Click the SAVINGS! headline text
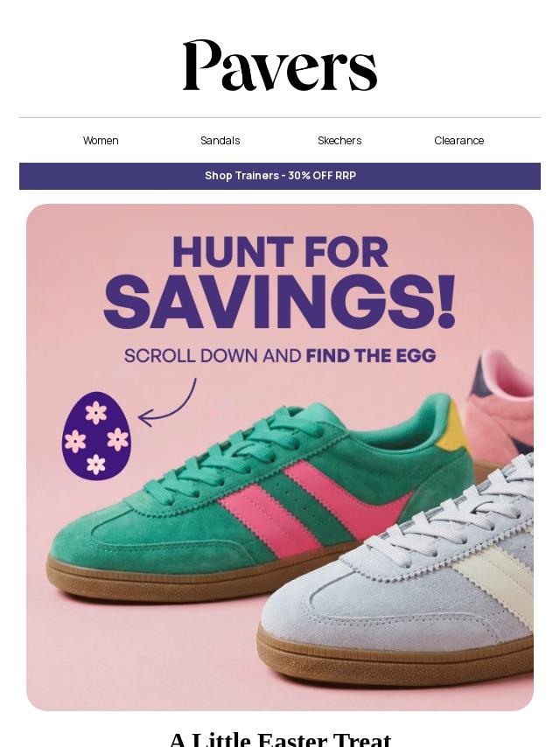 [x=280, y=302]
